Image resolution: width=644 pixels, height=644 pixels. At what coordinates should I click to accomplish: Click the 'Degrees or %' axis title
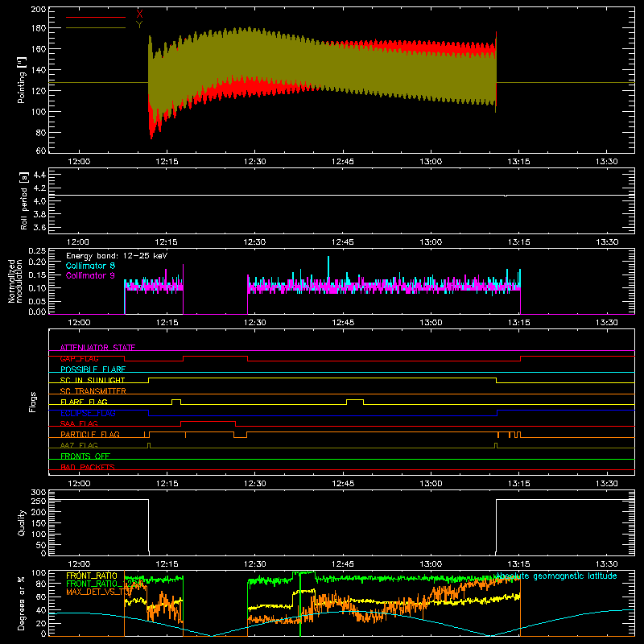[x=22, y=603]
